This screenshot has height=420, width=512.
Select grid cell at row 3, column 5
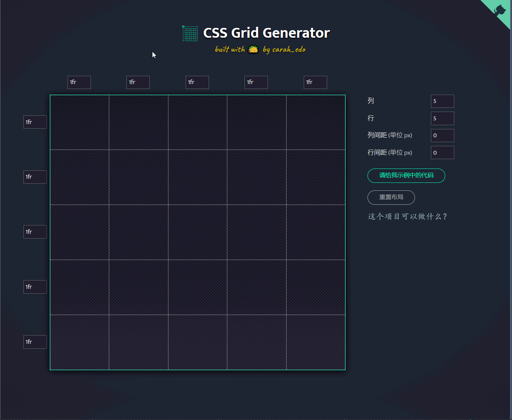point(316,232)
